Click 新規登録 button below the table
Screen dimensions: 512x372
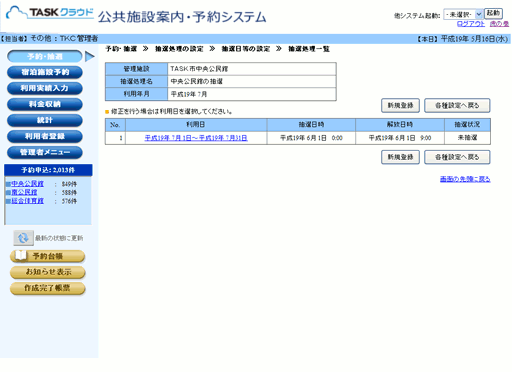(400, 157)
